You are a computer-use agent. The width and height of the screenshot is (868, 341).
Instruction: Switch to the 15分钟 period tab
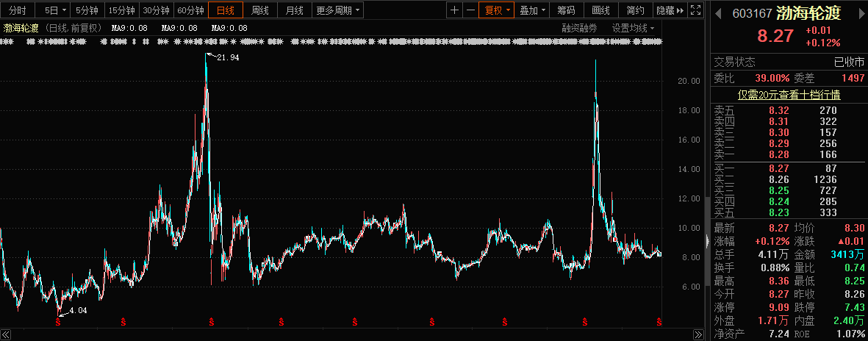click(x=121, y=10)
